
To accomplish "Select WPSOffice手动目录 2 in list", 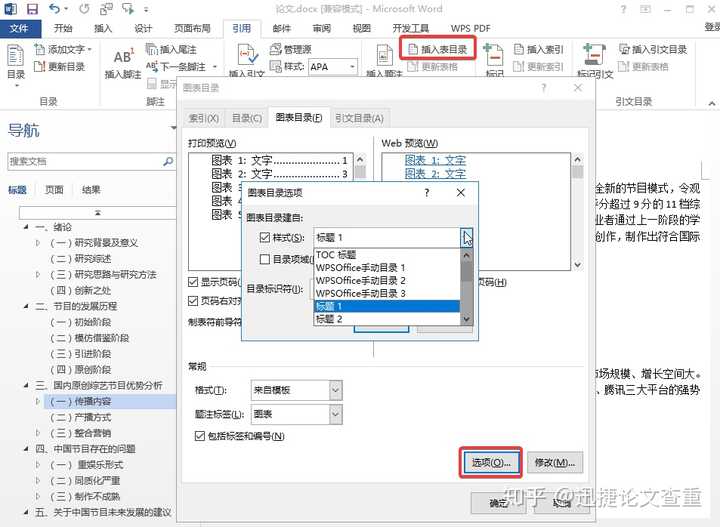I will pyautogui.click(x=387, y=280).
